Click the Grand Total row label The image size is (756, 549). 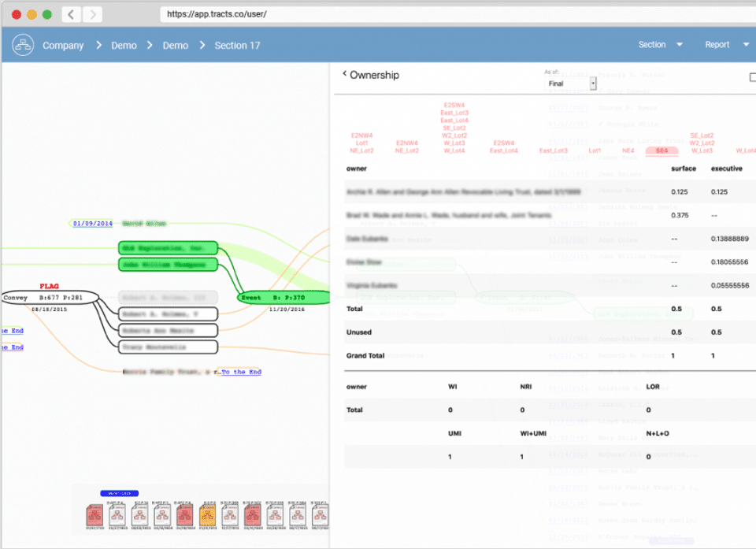point(365,355)
